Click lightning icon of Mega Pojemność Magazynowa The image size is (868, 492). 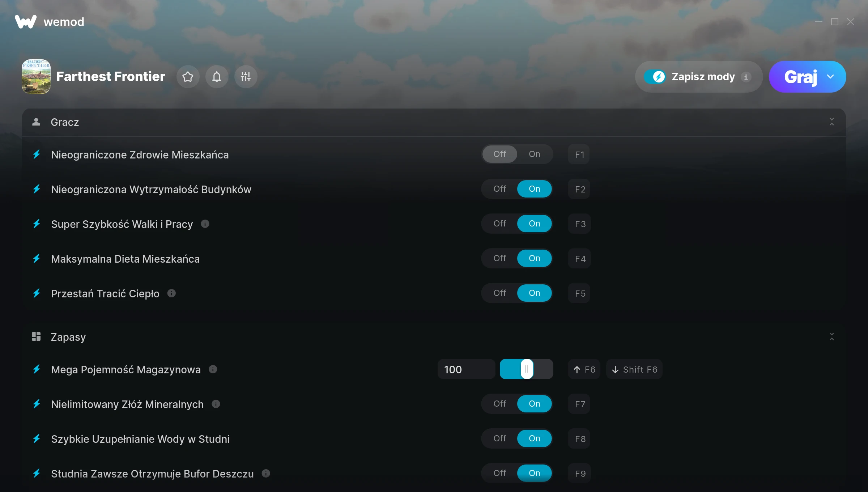pos(37,369)
